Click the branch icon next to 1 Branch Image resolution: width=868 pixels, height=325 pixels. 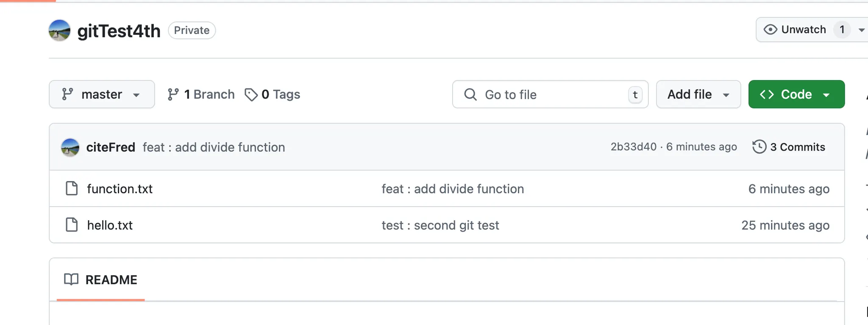point(173,94)
